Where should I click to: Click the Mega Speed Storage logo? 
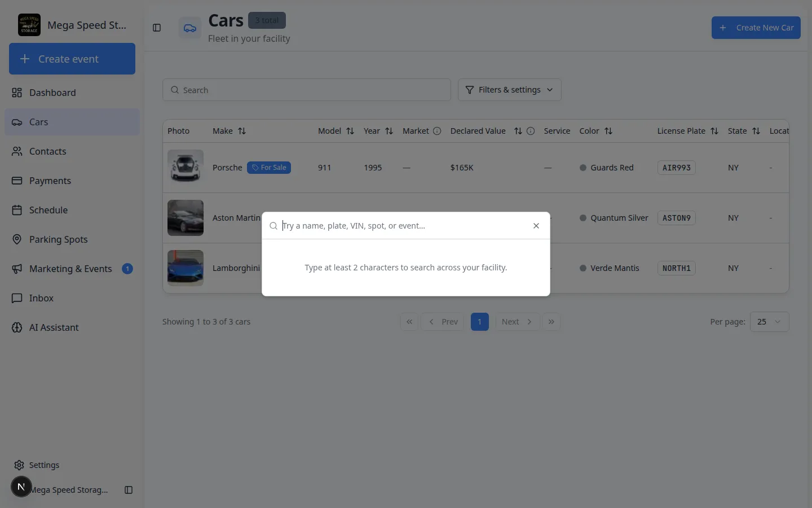(x=29, y=25)
